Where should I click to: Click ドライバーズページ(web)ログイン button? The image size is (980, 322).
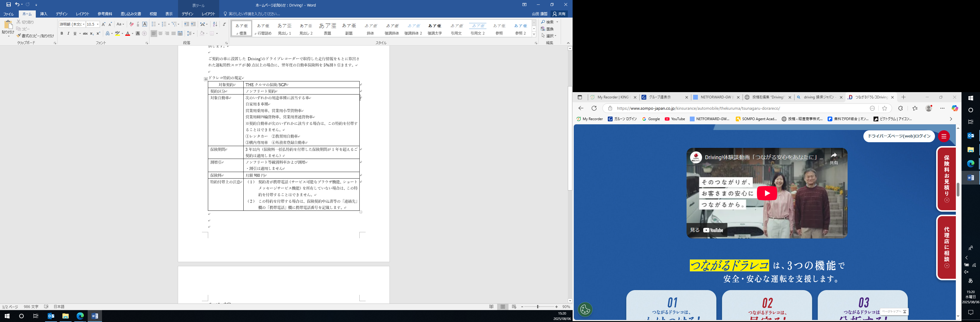pos(899,136)
